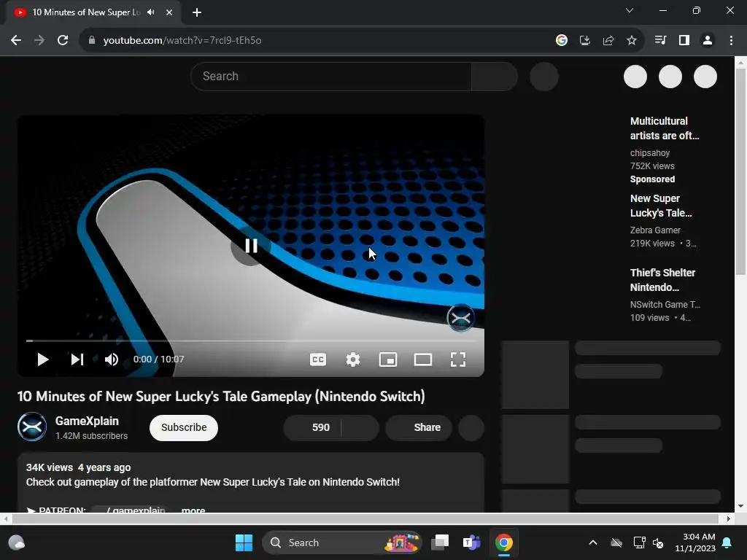Subscribe to GameXplain channel
The height and width of the screenshot is (560, 747).
tap(184, 427)
